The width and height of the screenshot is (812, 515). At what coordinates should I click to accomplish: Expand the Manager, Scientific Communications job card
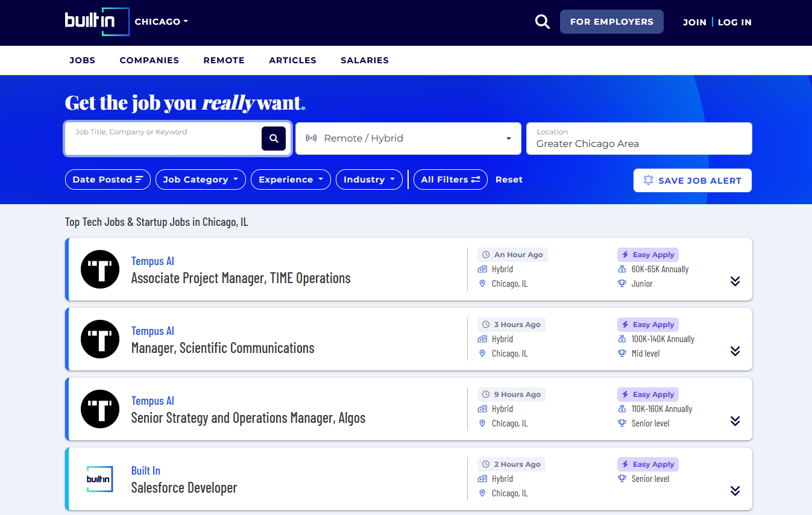point(735,351)
